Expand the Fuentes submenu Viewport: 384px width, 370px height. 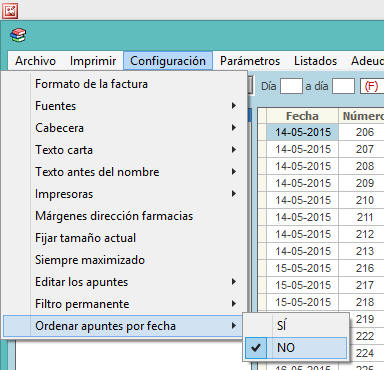(x=125, y=106)
